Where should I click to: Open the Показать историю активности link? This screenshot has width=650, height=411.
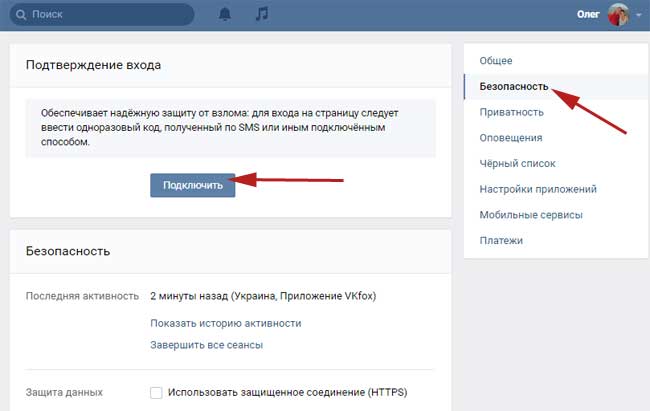tap(225, 323)
